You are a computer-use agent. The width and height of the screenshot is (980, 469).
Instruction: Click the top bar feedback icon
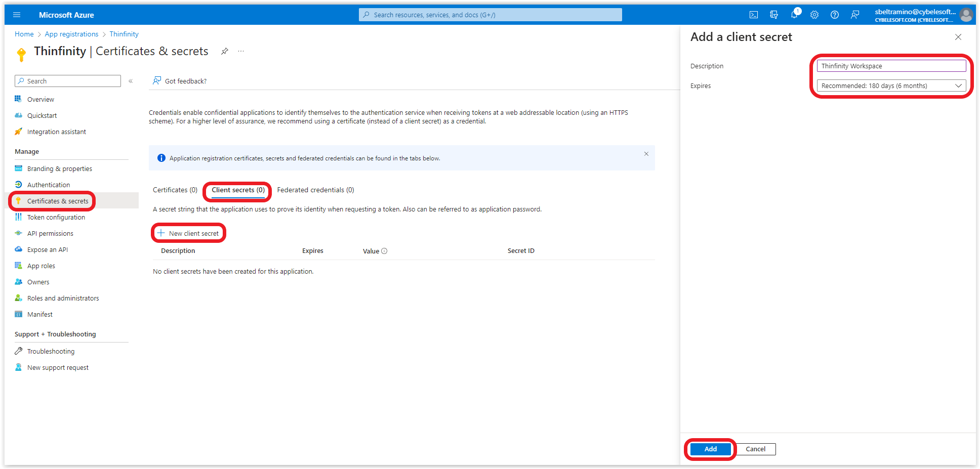[x=855, y=15]
